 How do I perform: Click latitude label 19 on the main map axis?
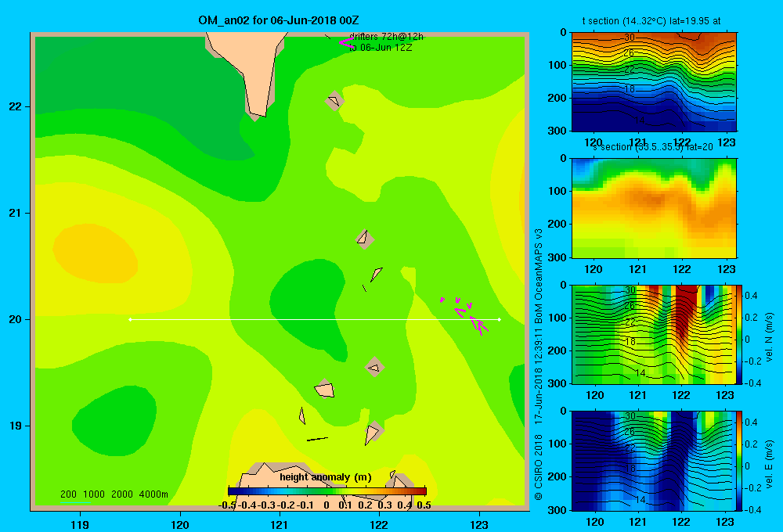point(16,426)
